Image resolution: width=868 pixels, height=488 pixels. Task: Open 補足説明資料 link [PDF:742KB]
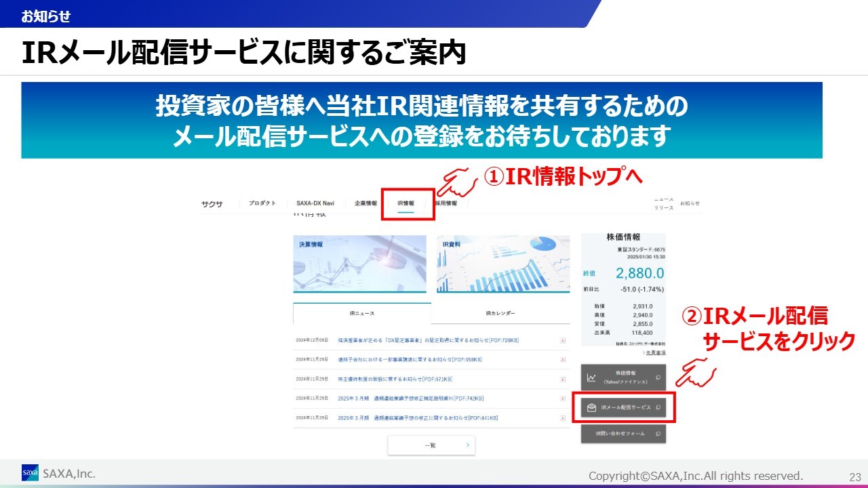pos(410,399)
